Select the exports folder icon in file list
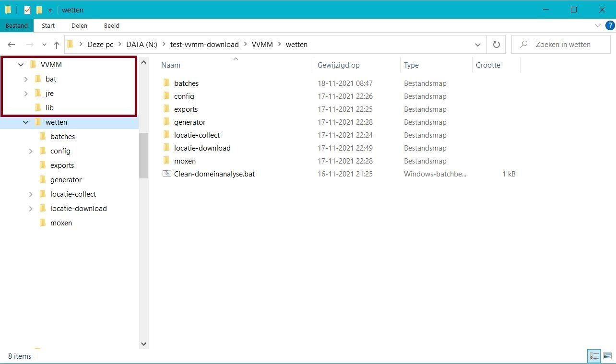Viewport: 616px width, 364px height. (166, 109)
